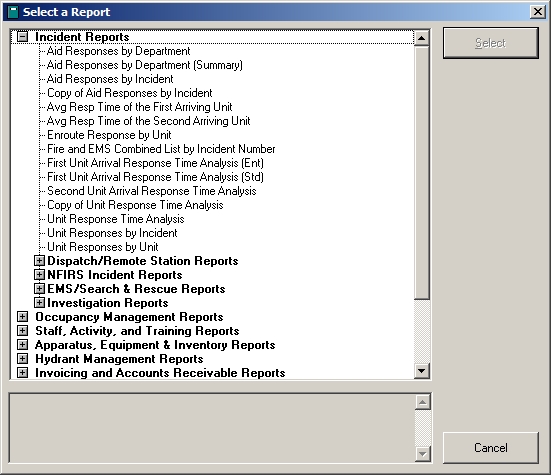Expand Hydrant Management Reports node
Screen dimensions: 551x475
tap(22, 359)
